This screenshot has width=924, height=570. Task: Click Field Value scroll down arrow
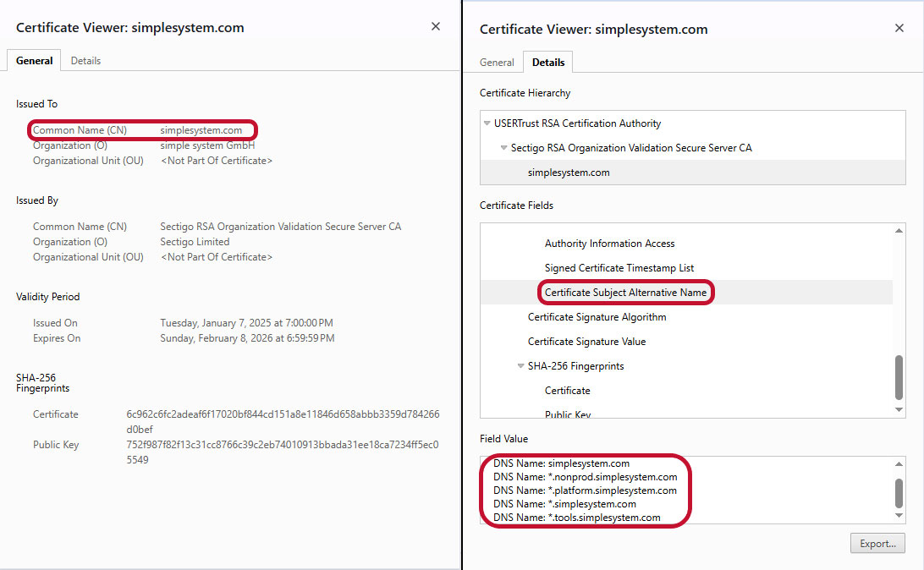click(899, 516)
